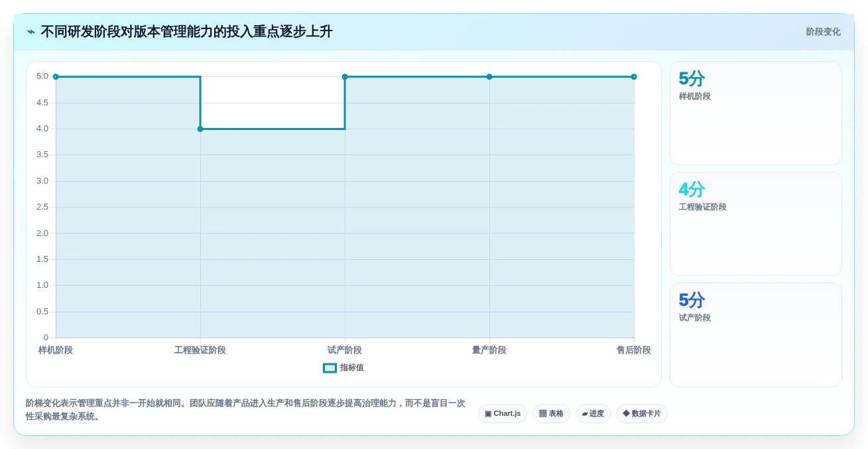
Task: Select the Chart.js tag chip
Action: pos(503,414)
